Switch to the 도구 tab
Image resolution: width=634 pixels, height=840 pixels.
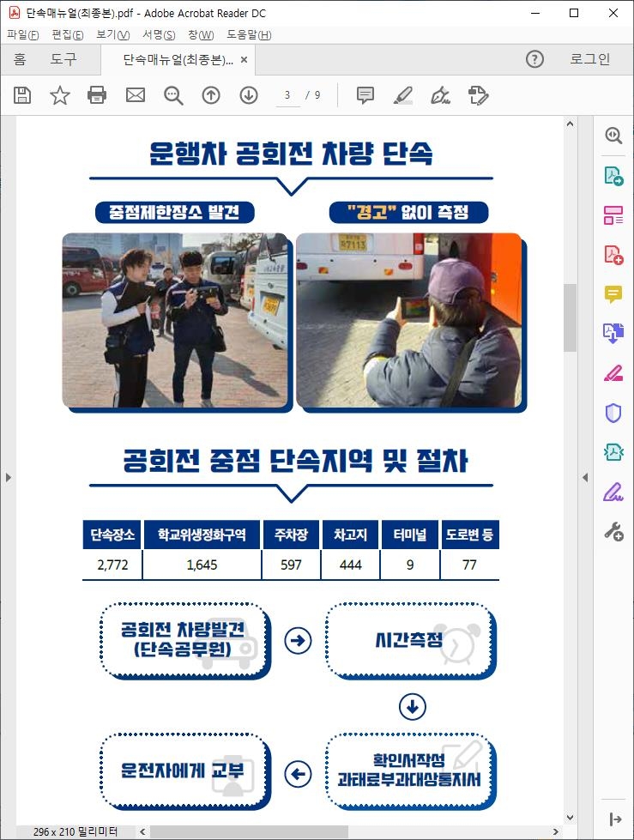tap(63, 60)
